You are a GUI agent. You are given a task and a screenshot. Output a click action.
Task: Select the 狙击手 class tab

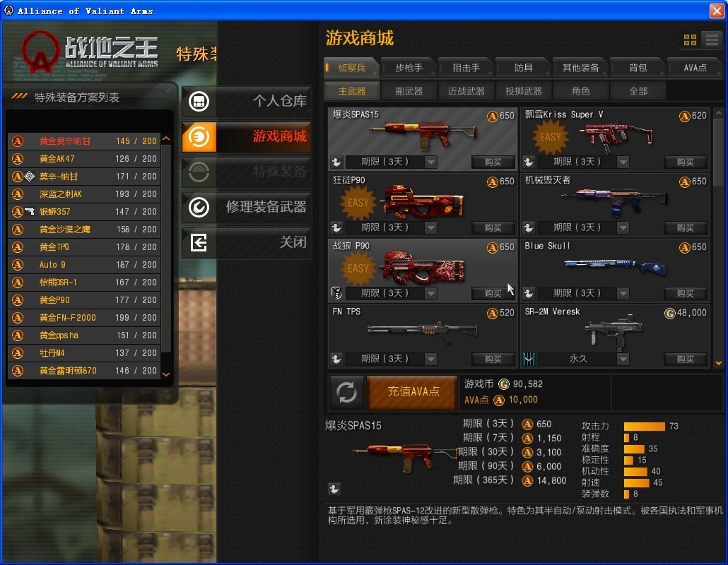coord(466,68)
